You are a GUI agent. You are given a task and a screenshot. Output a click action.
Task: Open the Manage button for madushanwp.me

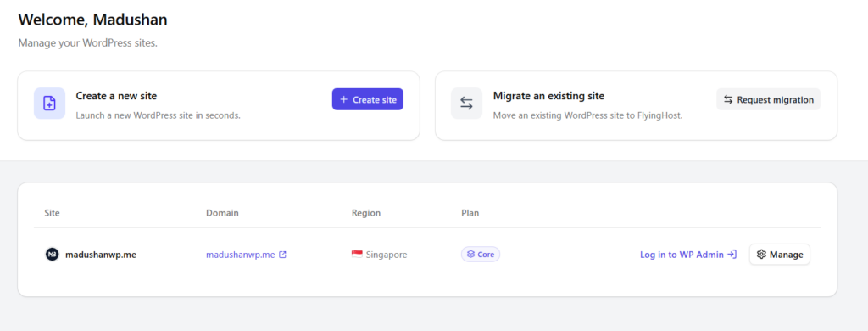click(780, 255)
